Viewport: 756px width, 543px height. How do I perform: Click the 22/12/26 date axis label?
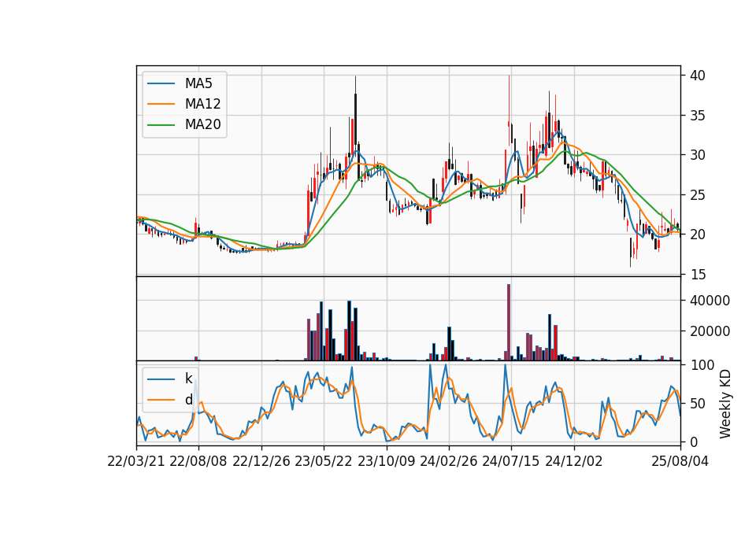click(261, 461)
